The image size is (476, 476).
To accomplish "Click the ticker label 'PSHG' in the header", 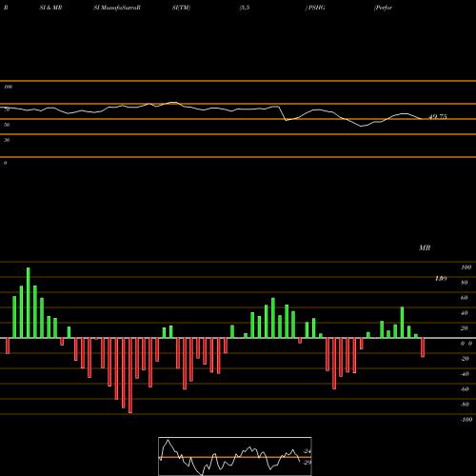I will [317, 8].
